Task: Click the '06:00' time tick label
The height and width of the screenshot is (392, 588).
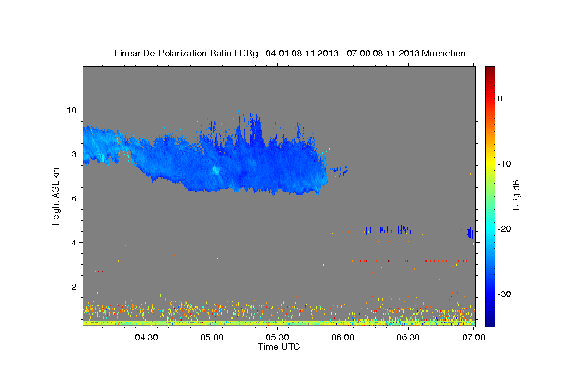Action: pos(343,338)
